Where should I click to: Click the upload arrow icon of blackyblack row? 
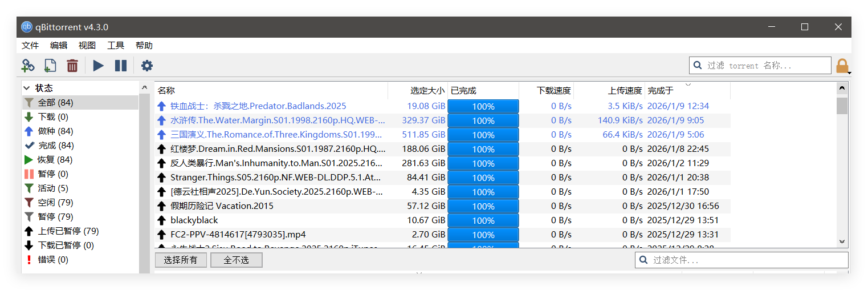[x=161, y=220]
